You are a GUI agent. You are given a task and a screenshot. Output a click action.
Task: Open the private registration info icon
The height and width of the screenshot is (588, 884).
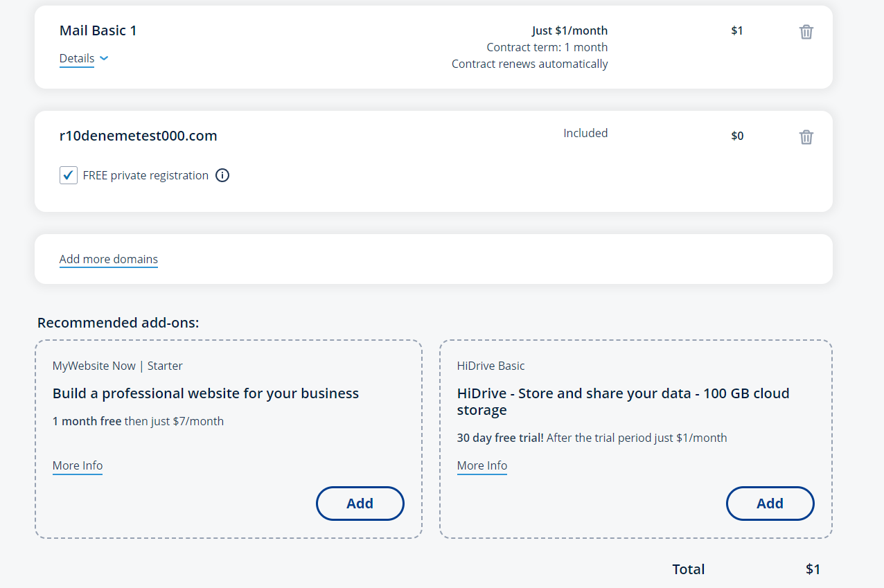pyautogui.click(x=222, y=175)
